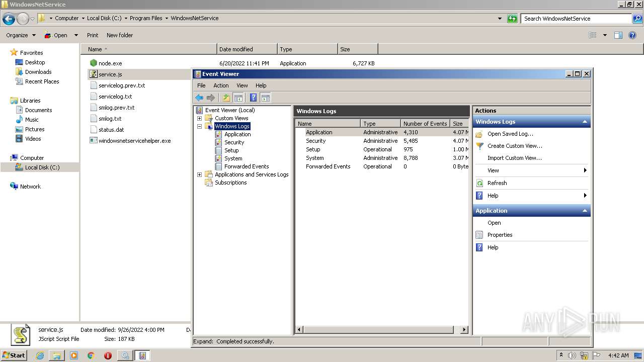Click Open Saved Log action

[510, 134]
